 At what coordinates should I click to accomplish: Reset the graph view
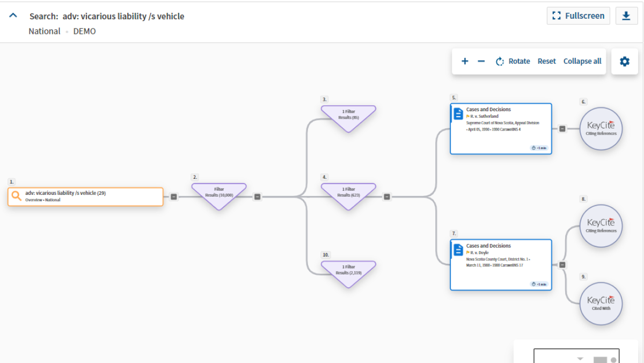pos(546,61)
